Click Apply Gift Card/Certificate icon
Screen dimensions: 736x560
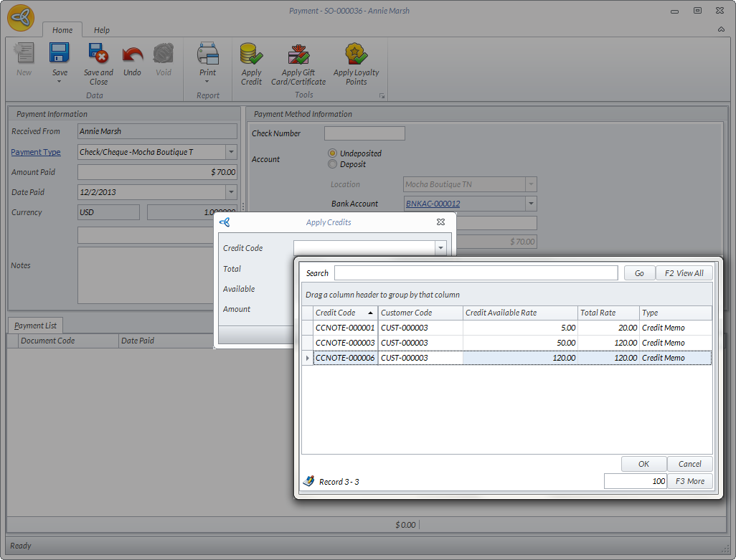(298, 54)
